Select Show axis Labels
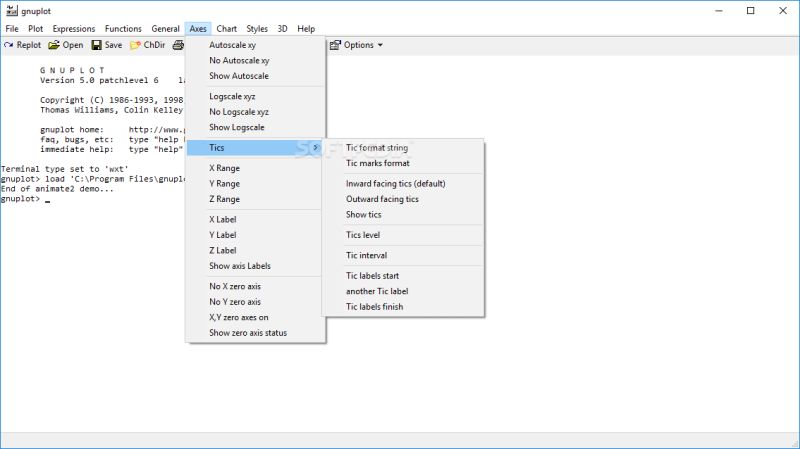 coord(256,266)
